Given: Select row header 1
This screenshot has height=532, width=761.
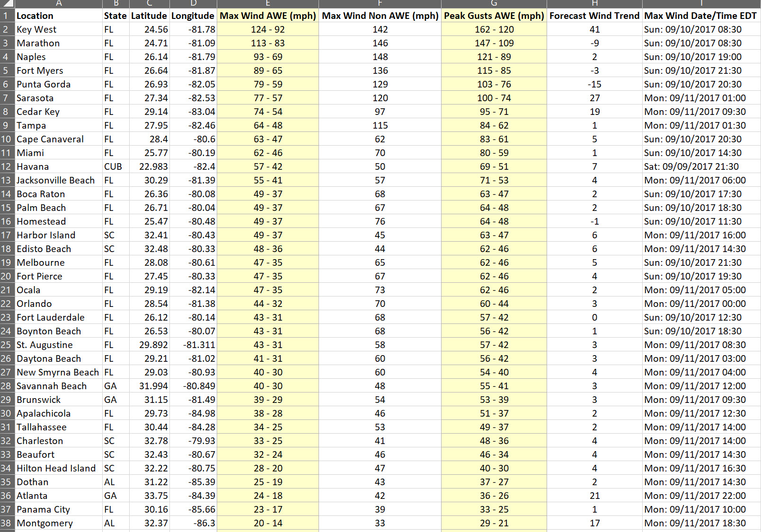Looking at the screenshot, I should coord(6,16).
